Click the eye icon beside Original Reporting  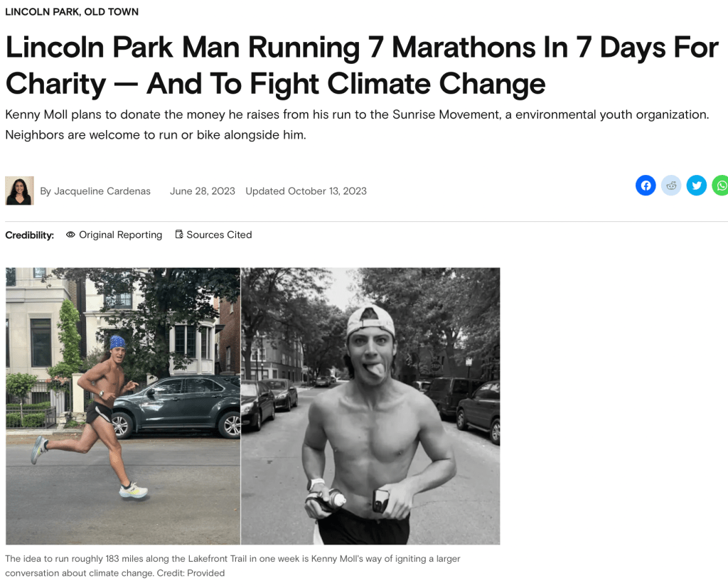tap(70, 235)
